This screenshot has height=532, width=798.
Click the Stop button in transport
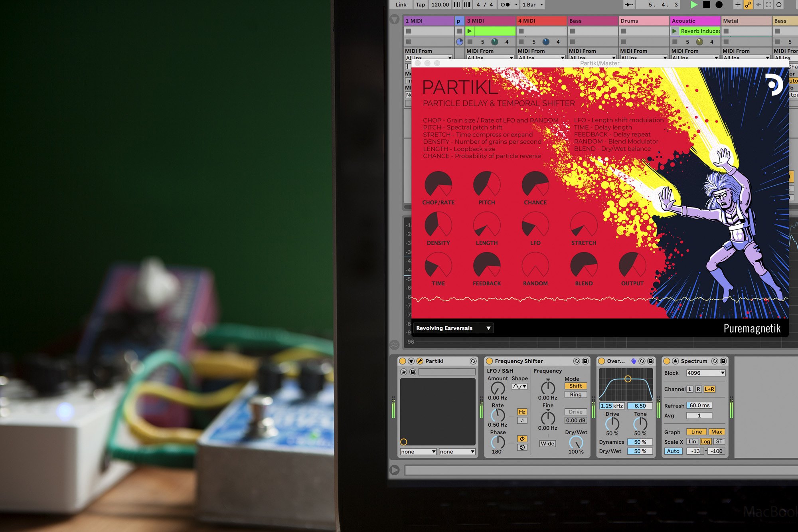707,5
